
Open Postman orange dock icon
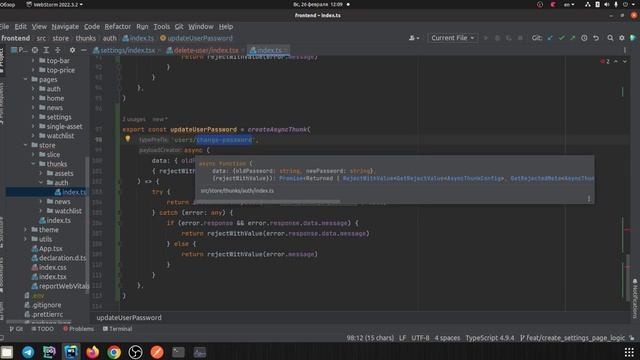click(157, 352)
